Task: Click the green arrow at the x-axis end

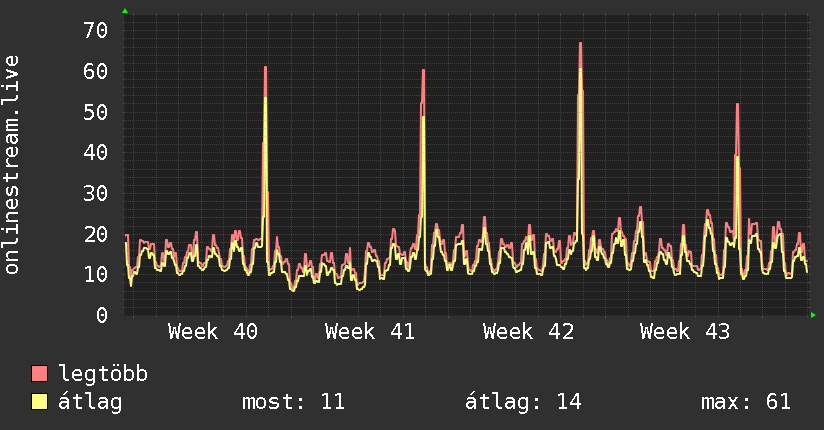Action: (813, 315)
